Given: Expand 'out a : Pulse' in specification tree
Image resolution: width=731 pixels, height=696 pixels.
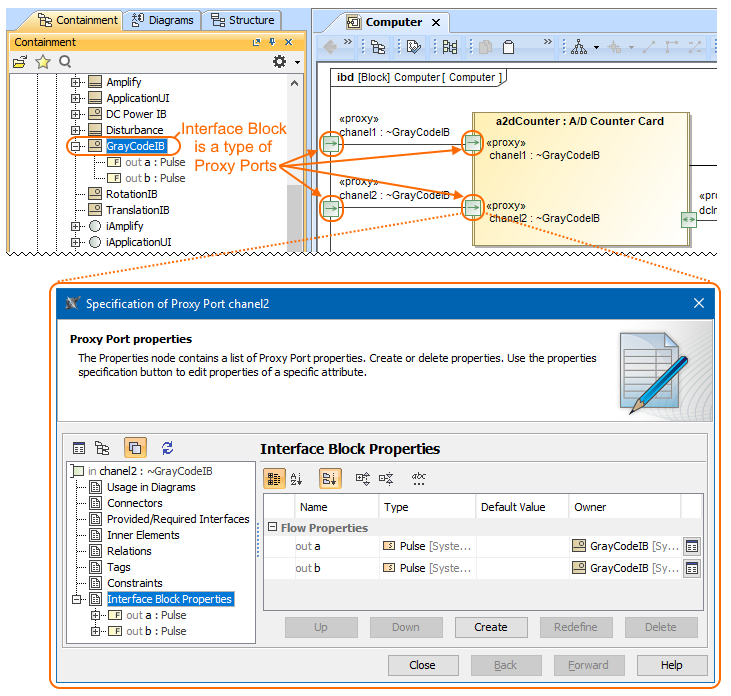Looking at the screenshot, I should (95, 615).
